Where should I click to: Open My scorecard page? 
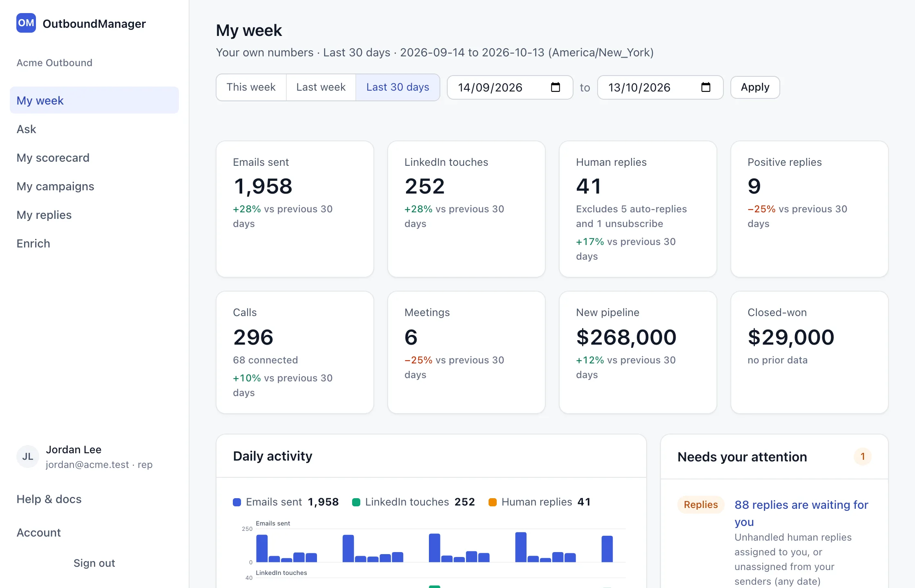(x=94, y=158)
